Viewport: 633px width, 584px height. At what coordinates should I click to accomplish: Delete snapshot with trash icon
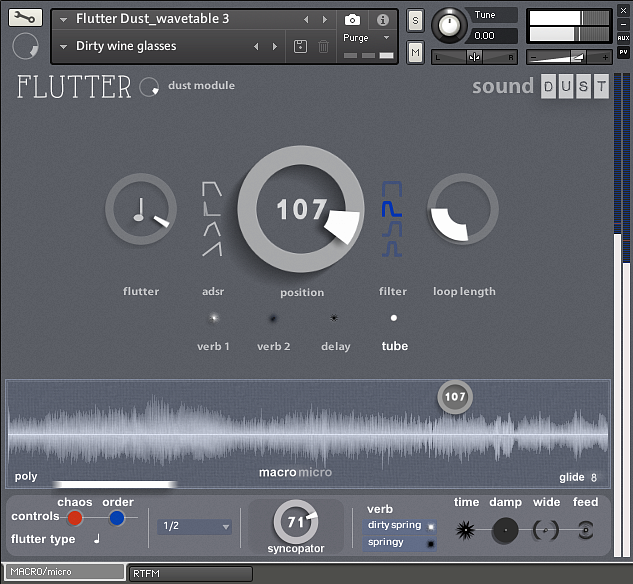[323, 47]
